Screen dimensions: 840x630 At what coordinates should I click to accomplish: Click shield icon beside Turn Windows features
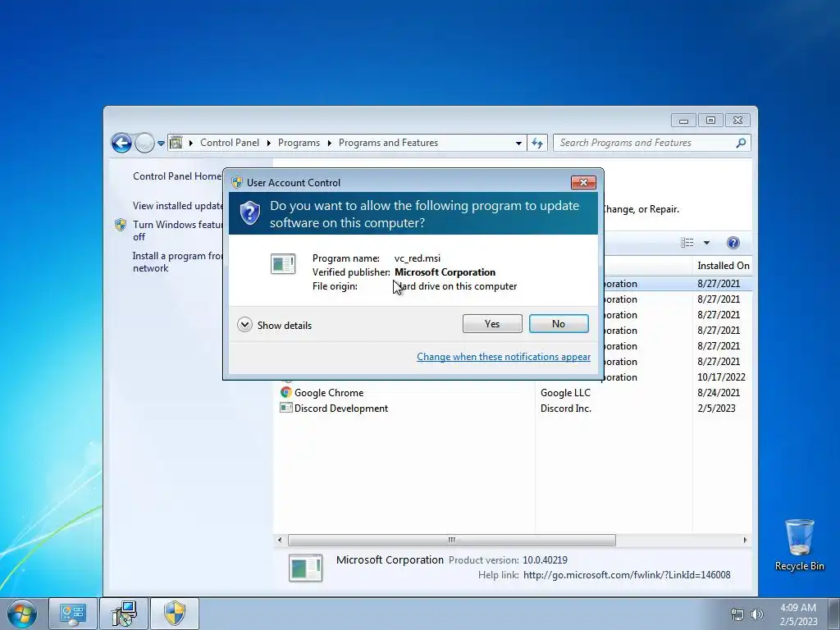[121, 225]
